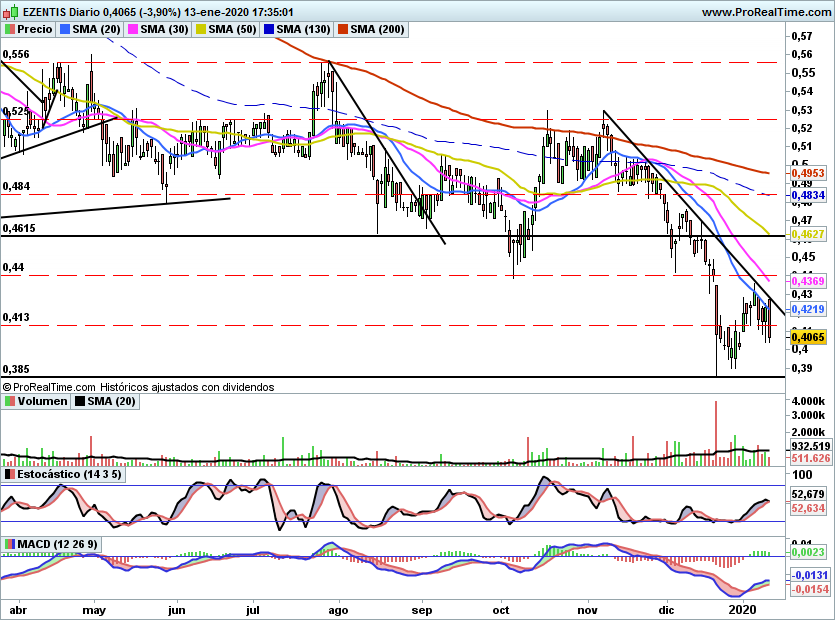The width and height of the screenshot is (835, 620).
Task: Click the 0,385 support level label
Action: point(16,369)
